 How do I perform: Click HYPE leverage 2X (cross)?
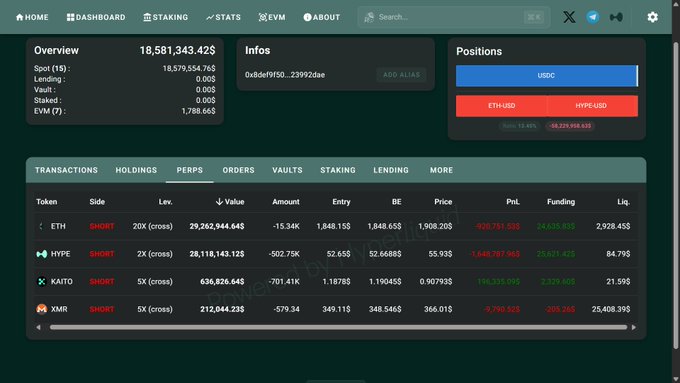[155, 254]
